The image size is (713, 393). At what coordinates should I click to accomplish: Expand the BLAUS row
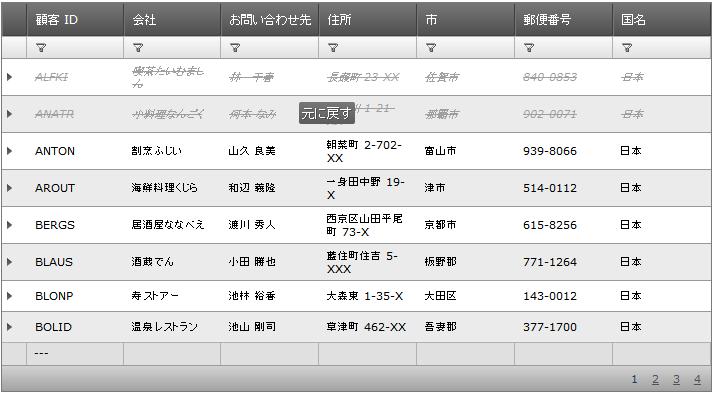click(x=10, y=262)
